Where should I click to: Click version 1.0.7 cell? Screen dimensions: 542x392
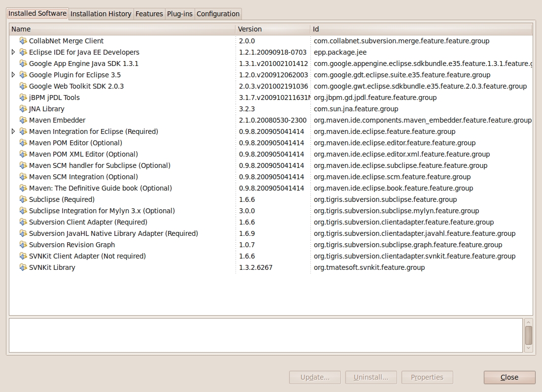[x=247, y=245]
